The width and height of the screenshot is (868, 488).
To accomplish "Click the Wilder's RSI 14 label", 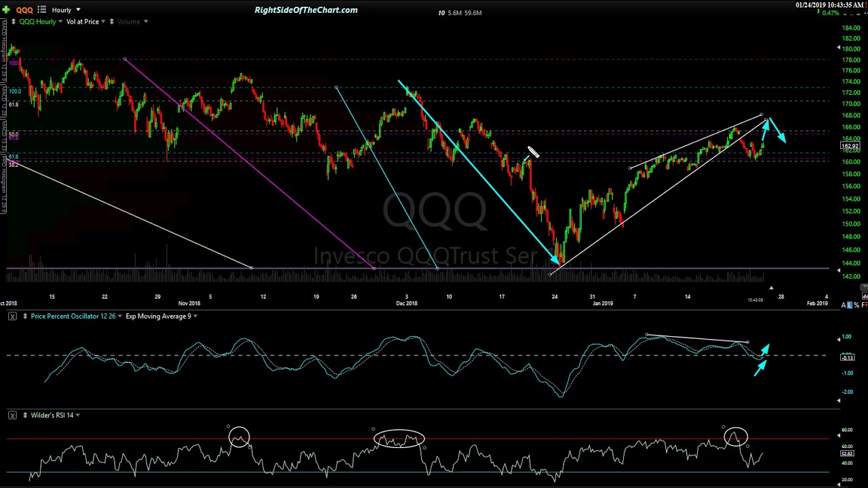I will click(52, 415).
